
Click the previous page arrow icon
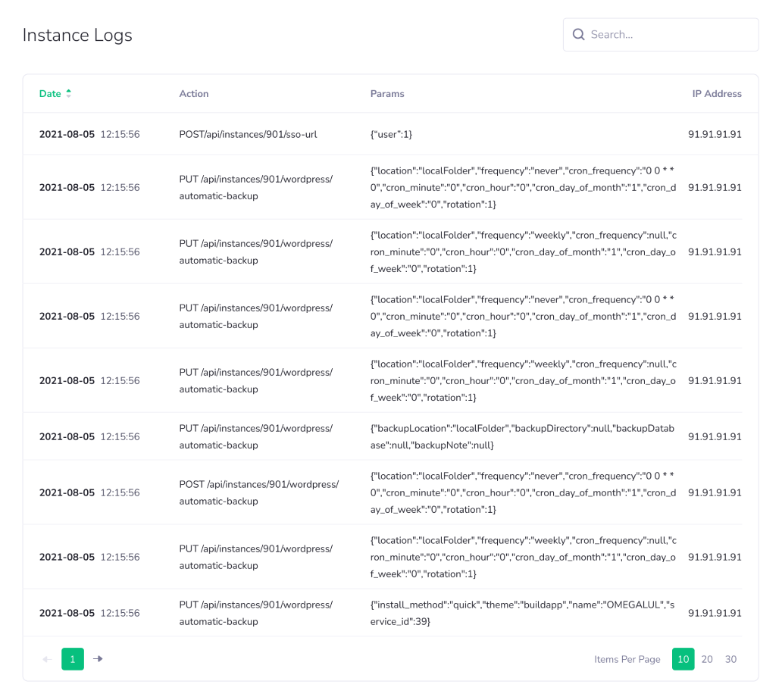pos(47,659)
